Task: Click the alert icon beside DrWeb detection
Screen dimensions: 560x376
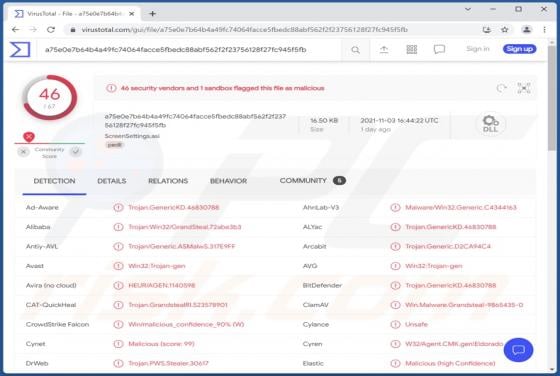Action: pyautogui.click(x=118, y=363)
